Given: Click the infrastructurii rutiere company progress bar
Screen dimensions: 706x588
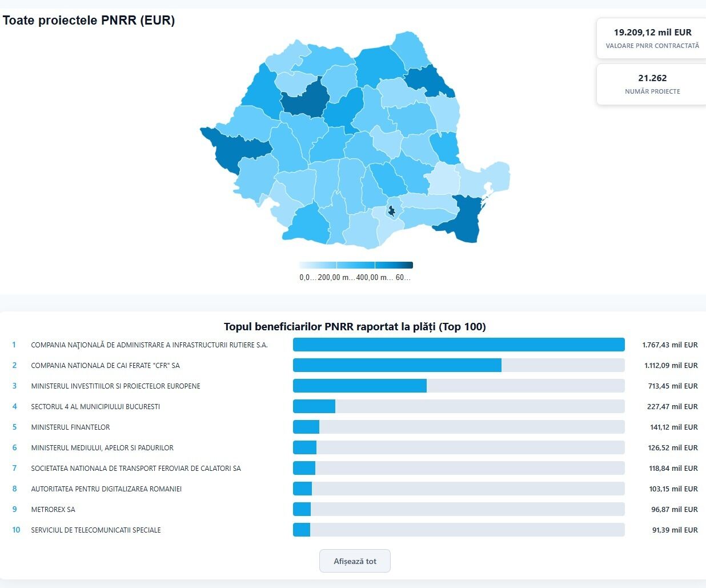Looking at the screenshot, I should coord(458,345).
